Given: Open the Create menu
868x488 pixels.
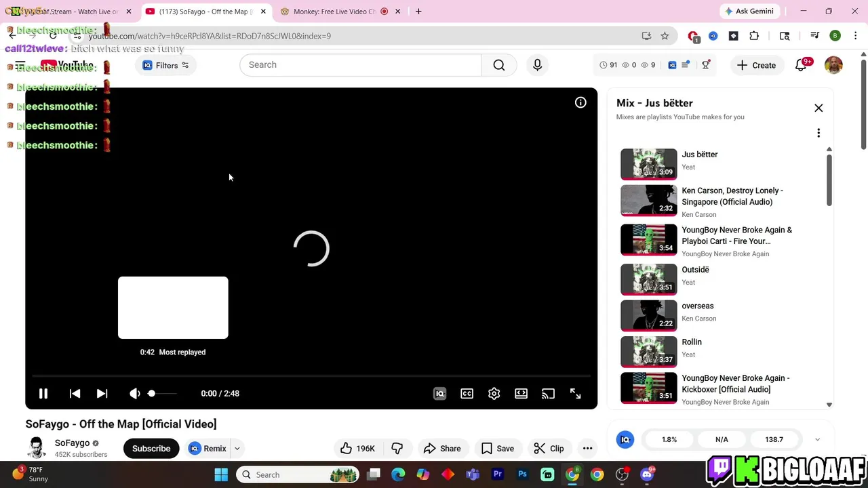Looking at the screenshot, I should 756,65.
